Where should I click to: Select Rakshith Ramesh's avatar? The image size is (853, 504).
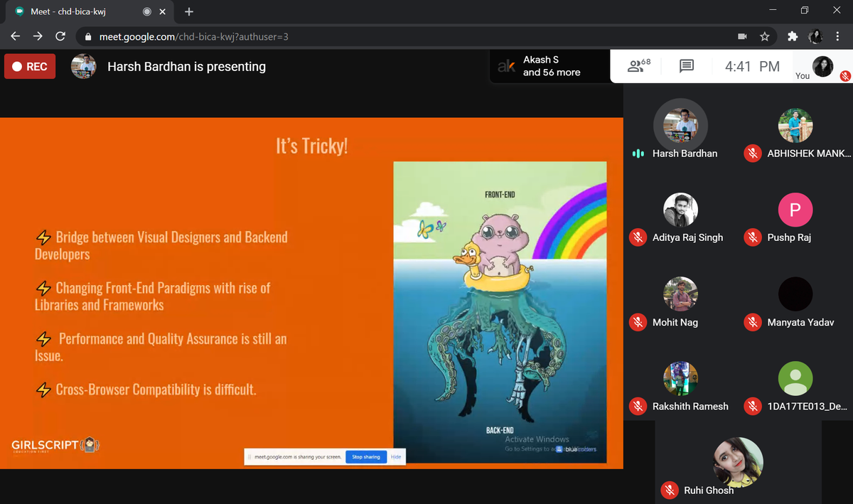(x=680, y=379)
